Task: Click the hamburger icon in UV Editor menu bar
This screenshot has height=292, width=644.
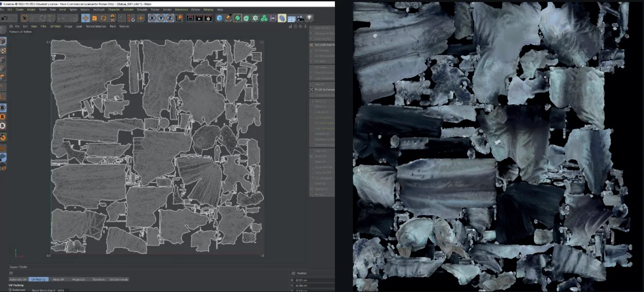Action: point(10,26)
